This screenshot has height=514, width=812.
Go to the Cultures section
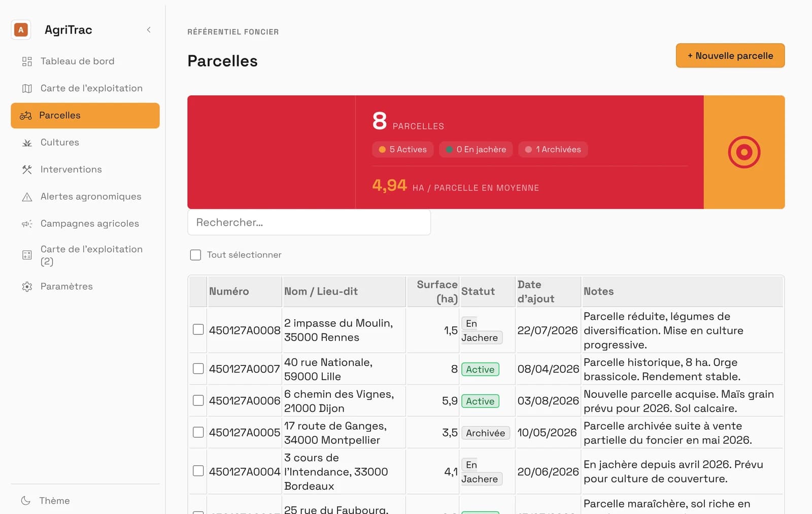[x=85, y=143]
